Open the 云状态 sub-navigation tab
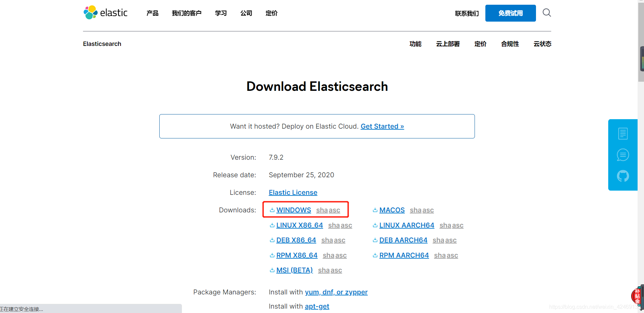This screenshot has height=313, width=644. 542,44
